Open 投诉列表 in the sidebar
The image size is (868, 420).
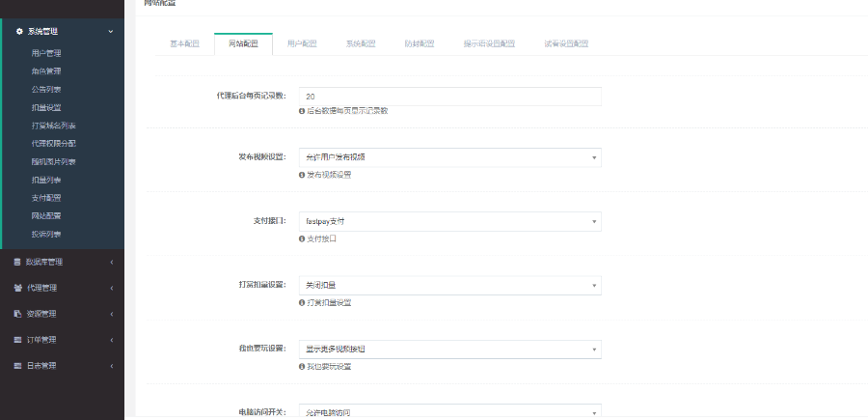click(46, 235)
